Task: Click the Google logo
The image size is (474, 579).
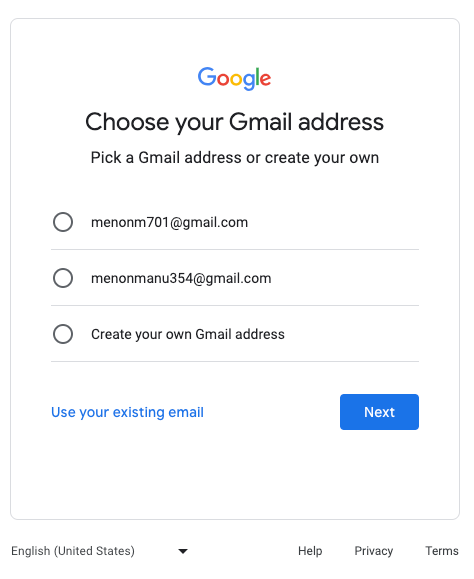Action: coord(234,78)
